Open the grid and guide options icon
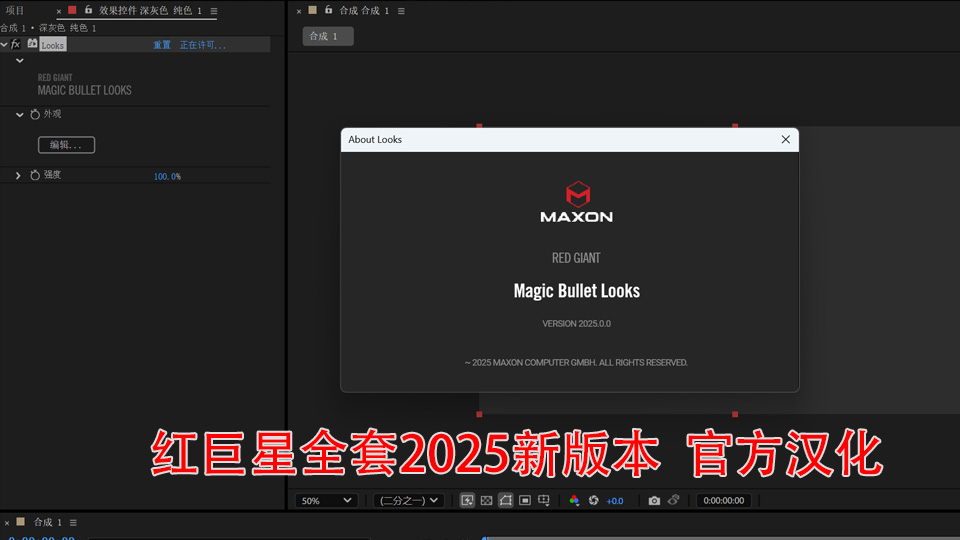 point(544,500)
